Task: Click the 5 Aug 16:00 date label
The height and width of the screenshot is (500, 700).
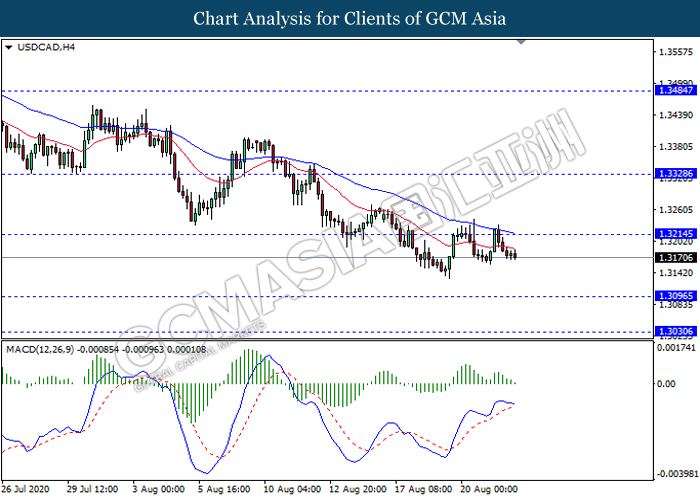Action: tap(224, 489)
